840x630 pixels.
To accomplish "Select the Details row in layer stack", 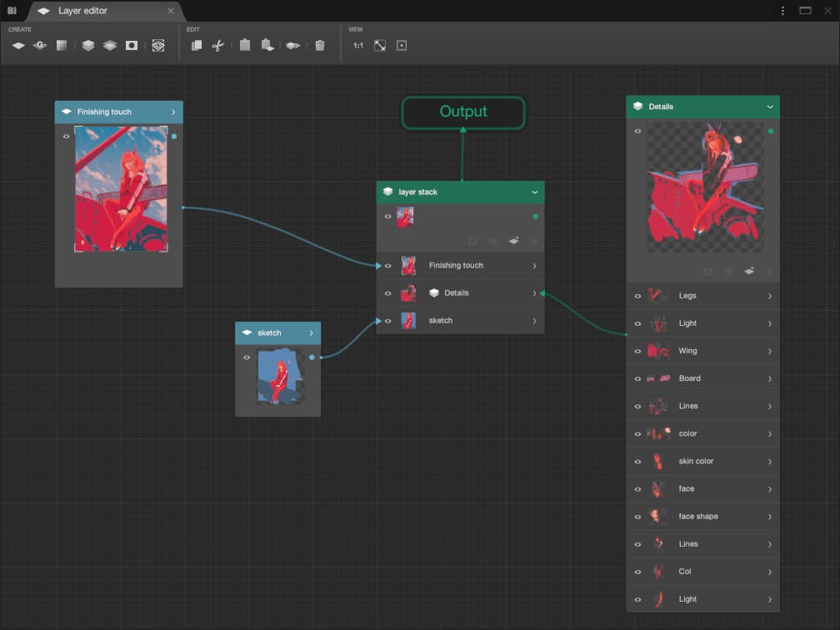I will click(460, 293).
